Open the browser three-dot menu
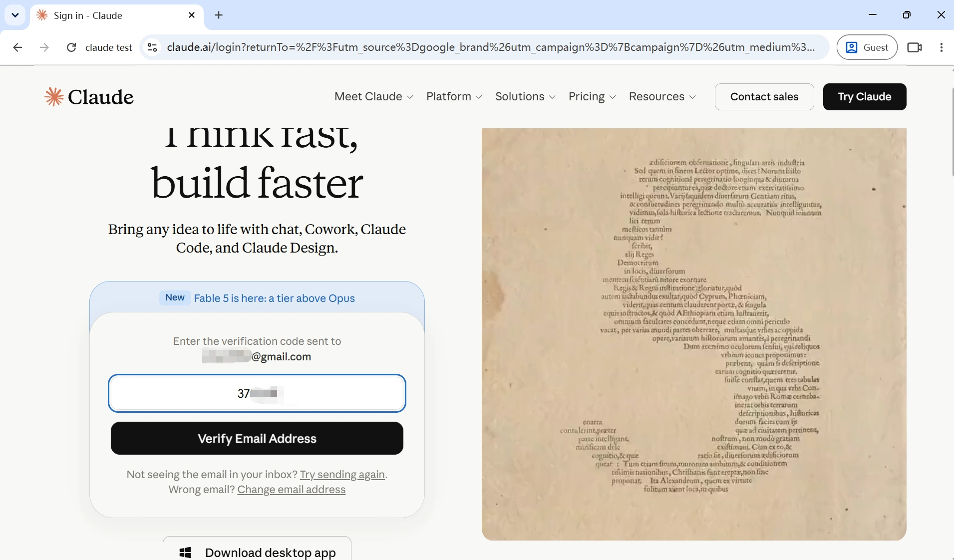Screen dimensions: 954x560 942,47
